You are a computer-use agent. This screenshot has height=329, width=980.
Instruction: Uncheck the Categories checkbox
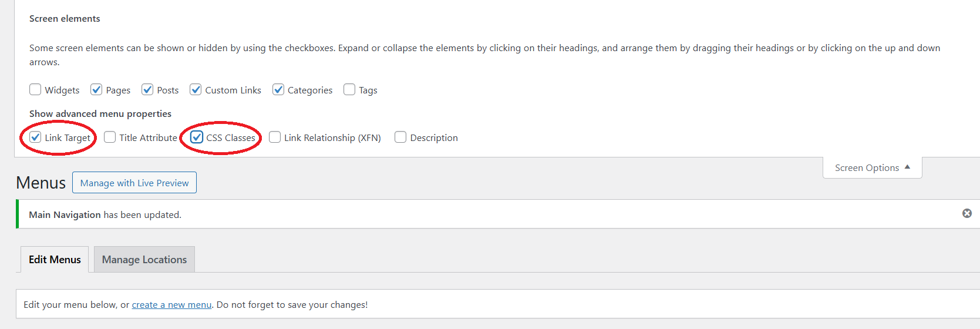pyautogui.click(x=278, y=89)
